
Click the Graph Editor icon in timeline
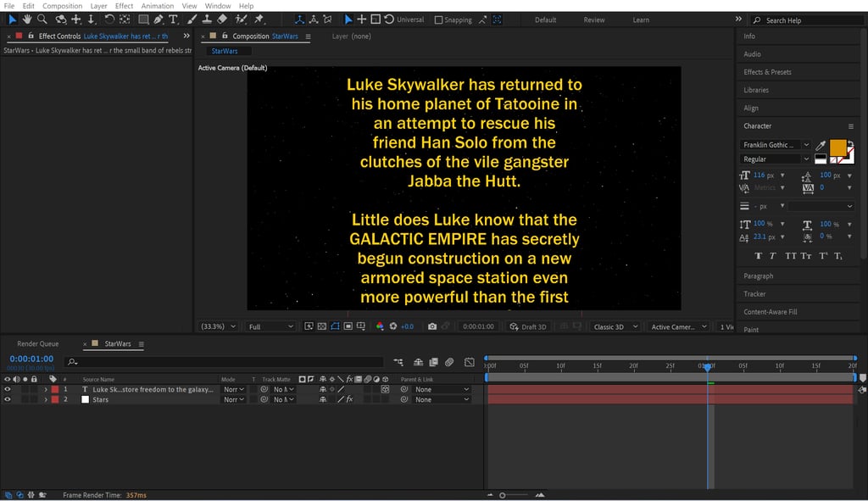click(470, 362)
